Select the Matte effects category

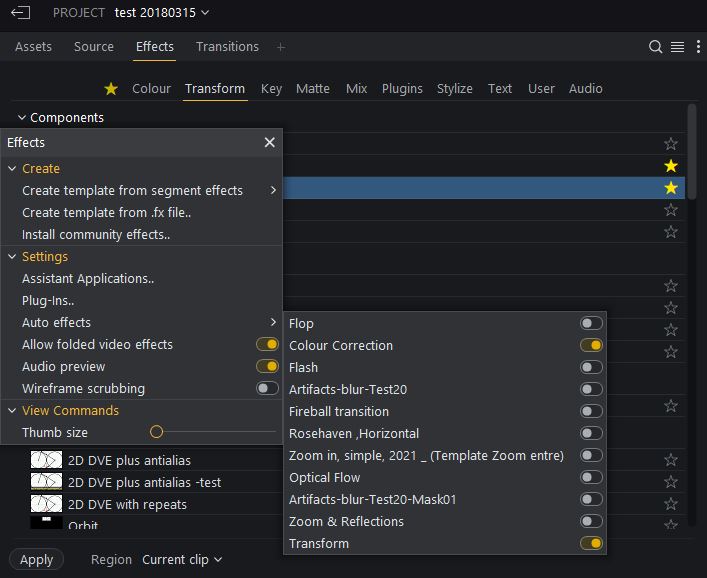pos(313,88)
